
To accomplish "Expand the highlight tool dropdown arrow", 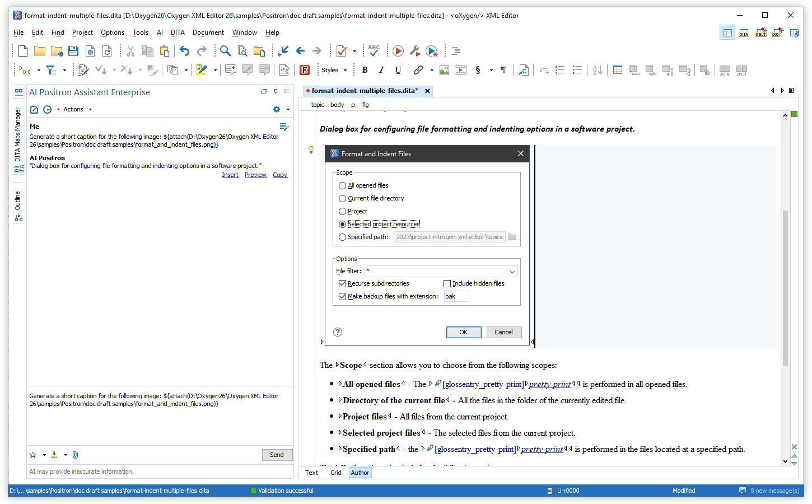I will tap(215, 70).
